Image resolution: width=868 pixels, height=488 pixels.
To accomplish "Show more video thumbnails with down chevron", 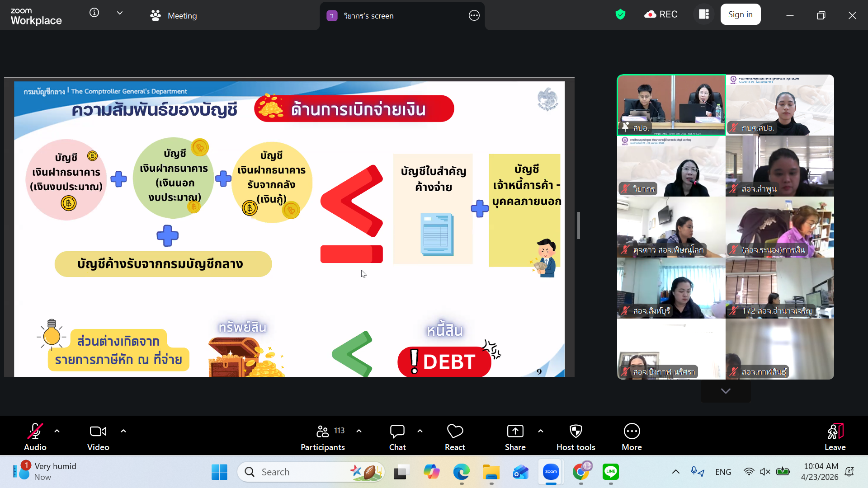I will pyautogui.click(x=726, y=391).
